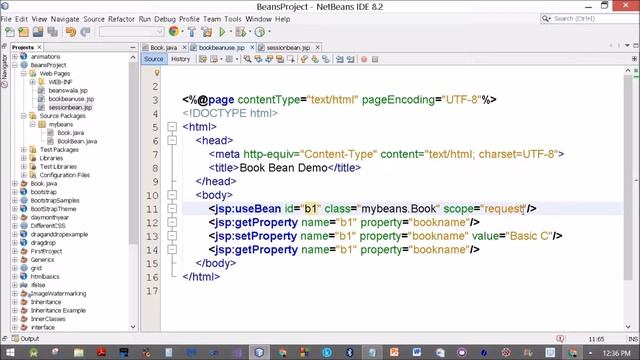Screen dimensions: 640x360
Task: Click the New File toolbar icon
Action: (9, 32)
